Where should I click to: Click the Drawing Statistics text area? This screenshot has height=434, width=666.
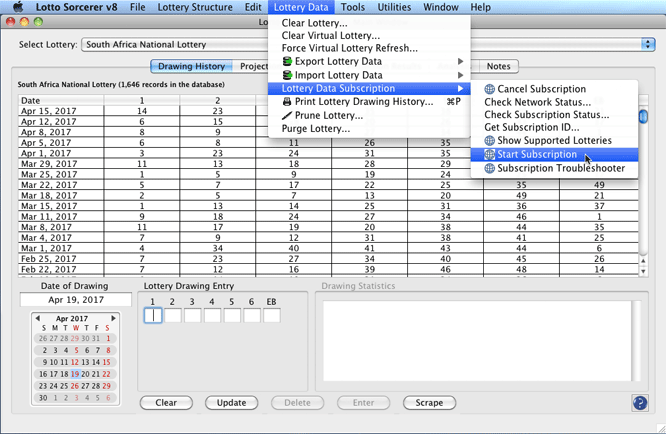[477, 341]
